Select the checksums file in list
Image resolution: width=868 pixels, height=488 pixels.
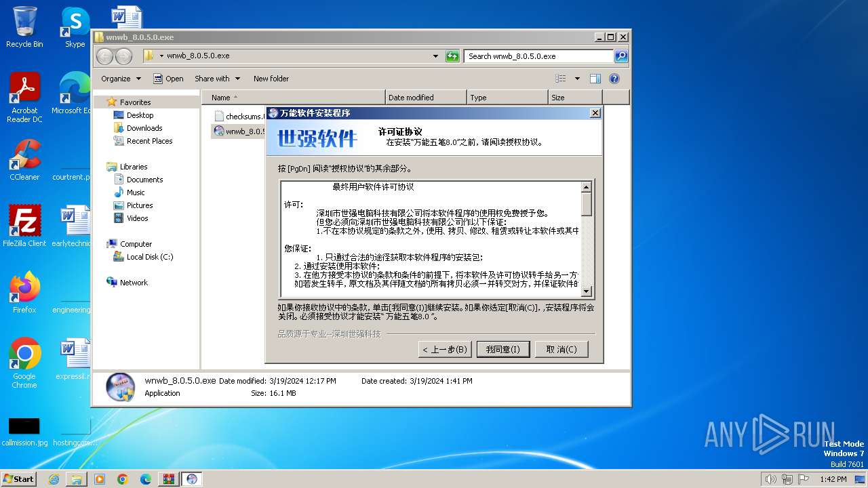(x=239, y=117)
